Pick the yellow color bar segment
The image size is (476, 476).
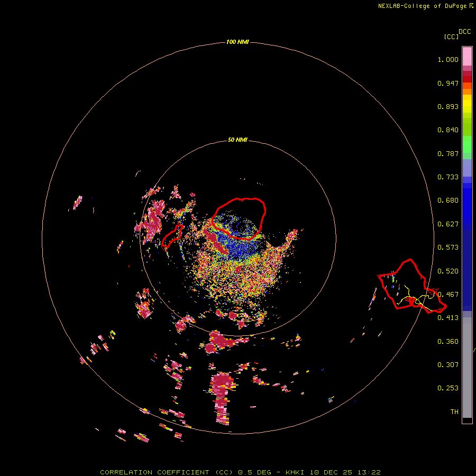coord(467,104)
